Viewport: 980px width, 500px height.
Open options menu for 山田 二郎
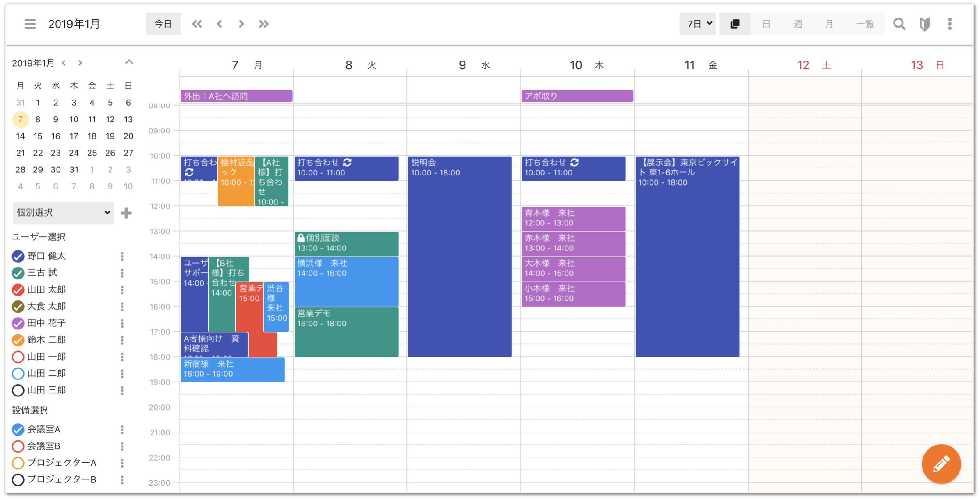[x=122, y=373]
